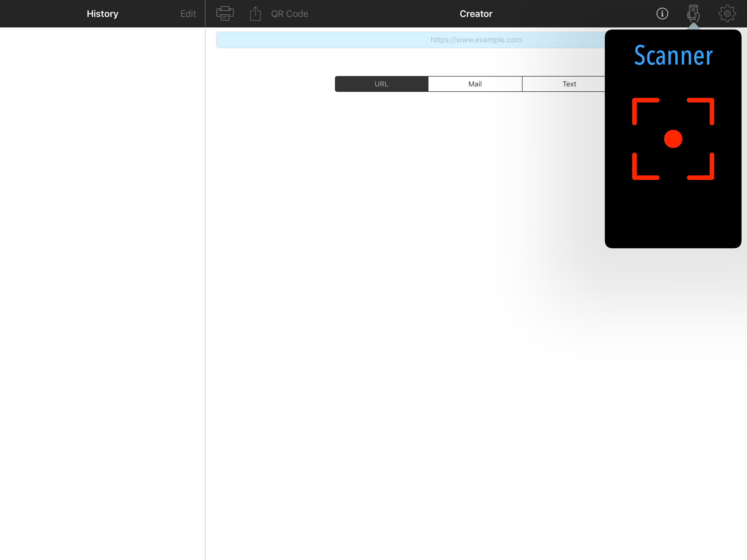Screen dimensions: 747x560
Task: Toggle the phone scanner icon
Action: [693, 13]
